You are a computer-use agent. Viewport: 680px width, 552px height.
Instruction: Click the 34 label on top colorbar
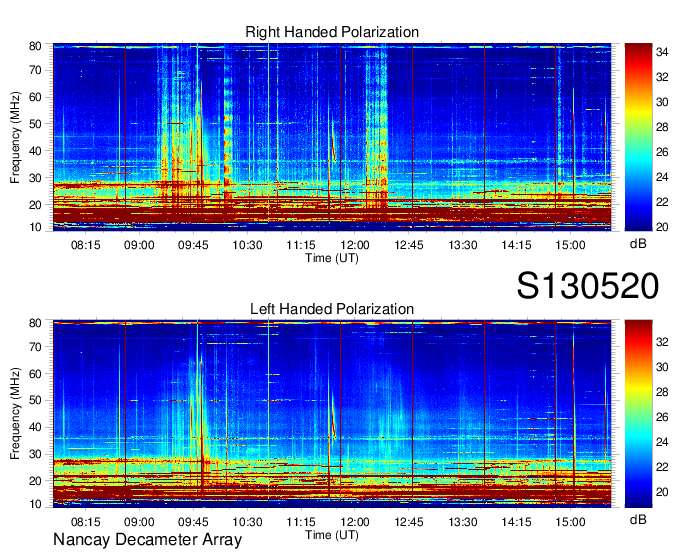[x=662, y=52]
